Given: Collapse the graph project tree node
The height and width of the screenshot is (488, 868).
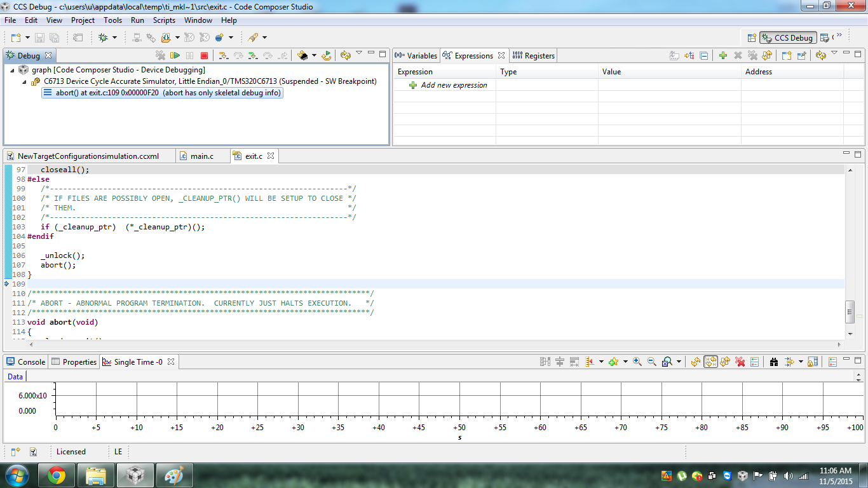Looking at the screenshot, I should 13,70.
